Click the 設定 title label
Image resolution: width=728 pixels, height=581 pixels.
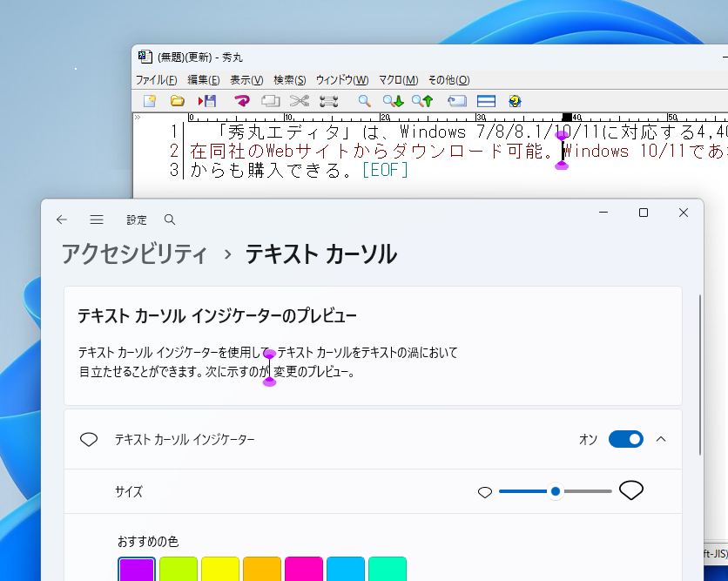pyautogui.click(x=137, y=220)
